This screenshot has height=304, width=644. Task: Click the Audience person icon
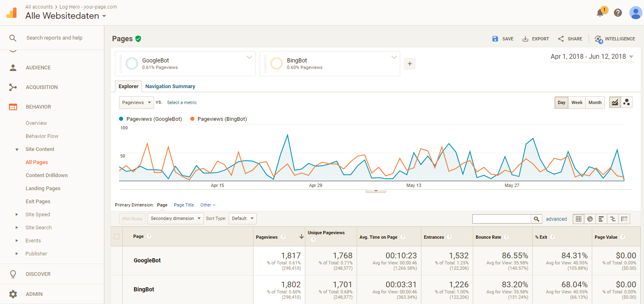[13, 68]
